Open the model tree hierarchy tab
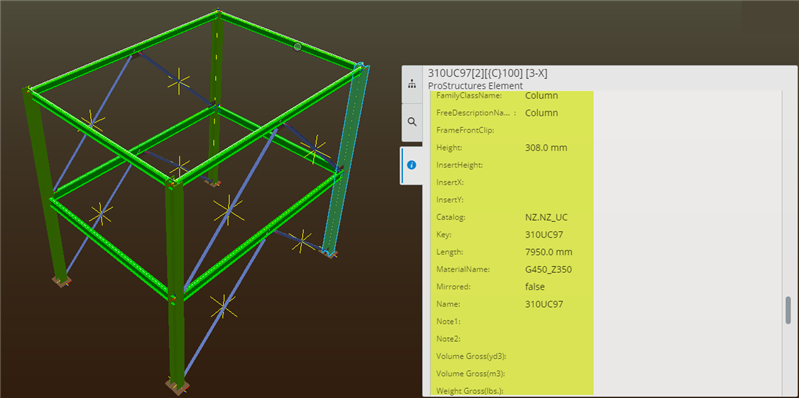 pyautogui.click(x=412, y=85)
